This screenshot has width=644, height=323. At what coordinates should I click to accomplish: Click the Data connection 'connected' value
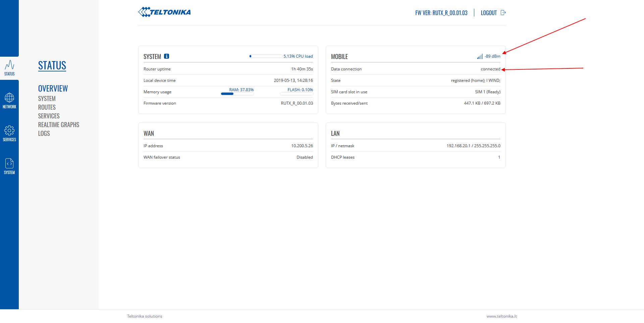(490, 69)
